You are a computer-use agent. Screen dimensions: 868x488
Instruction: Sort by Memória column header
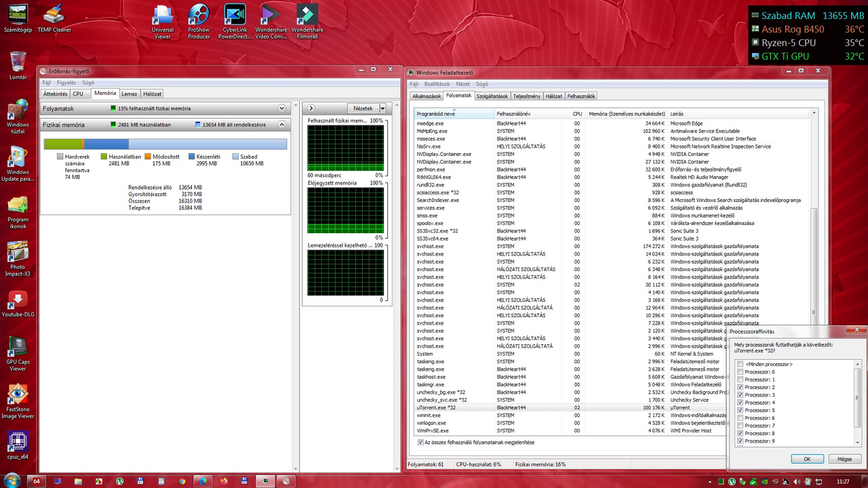pos(626,114)
